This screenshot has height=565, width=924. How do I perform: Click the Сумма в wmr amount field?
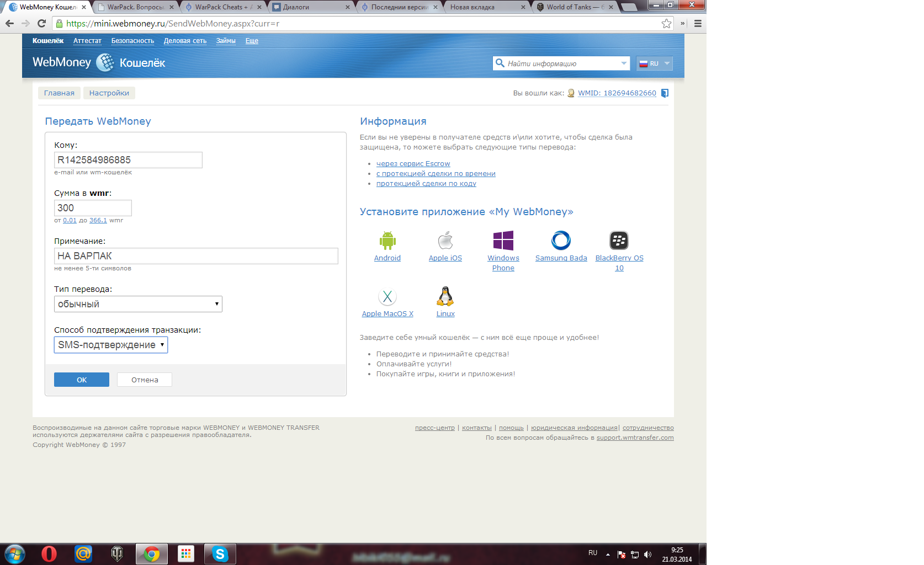[x=93, y=208]
